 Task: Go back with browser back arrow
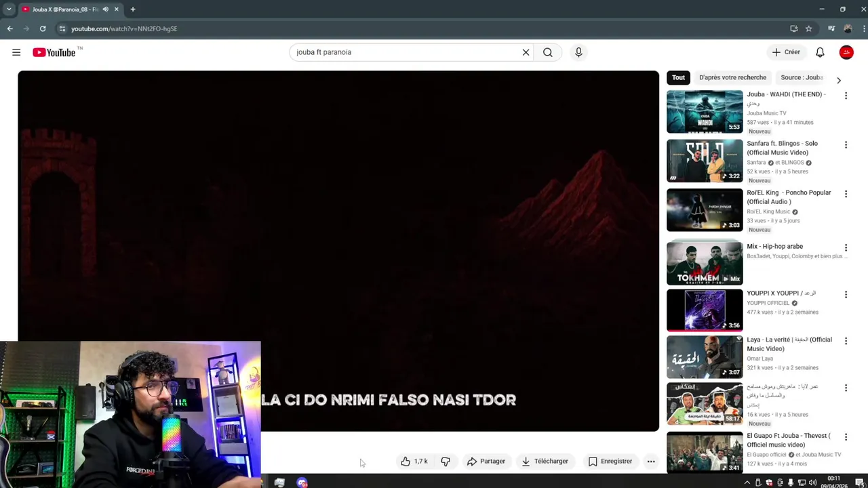tap(9, 28)
